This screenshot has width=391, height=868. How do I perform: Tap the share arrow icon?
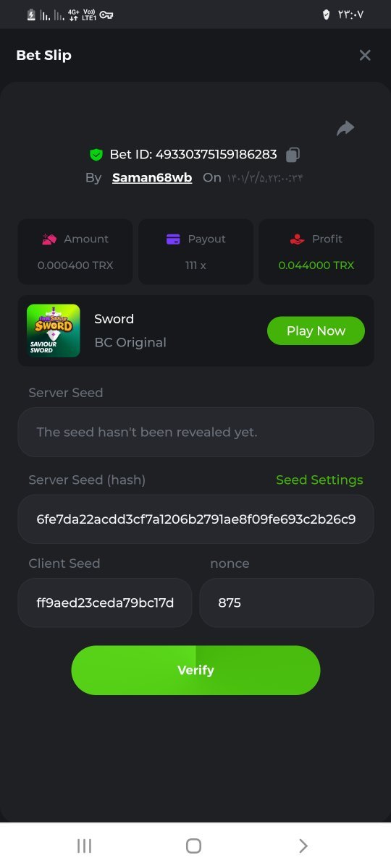click(345, 129)
